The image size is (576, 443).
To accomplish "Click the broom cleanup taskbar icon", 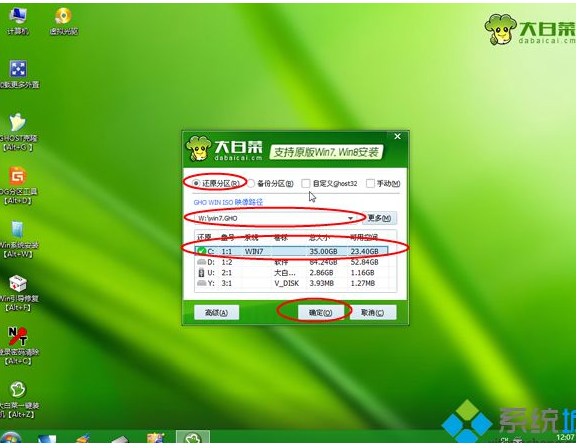I will (83, 438).
